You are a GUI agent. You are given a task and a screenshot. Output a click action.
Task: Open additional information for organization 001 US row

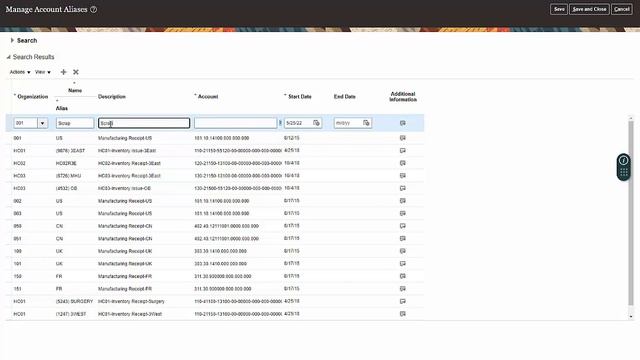[403, 138]
